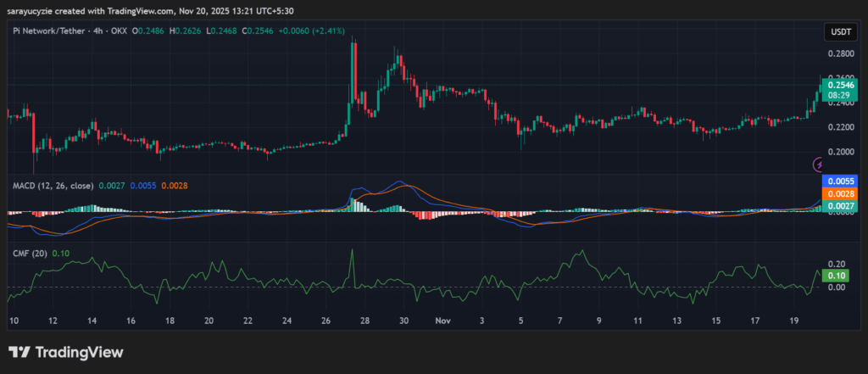Select the CMF (20) indicator legend
Screen dimensions: 868x374
coord(30,254)
